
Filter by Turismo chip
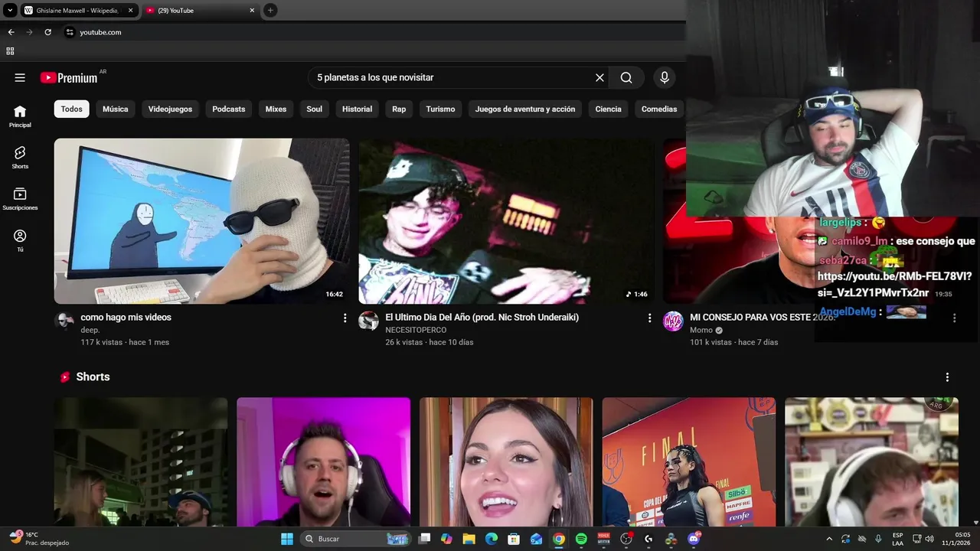[x=440, y=109]
